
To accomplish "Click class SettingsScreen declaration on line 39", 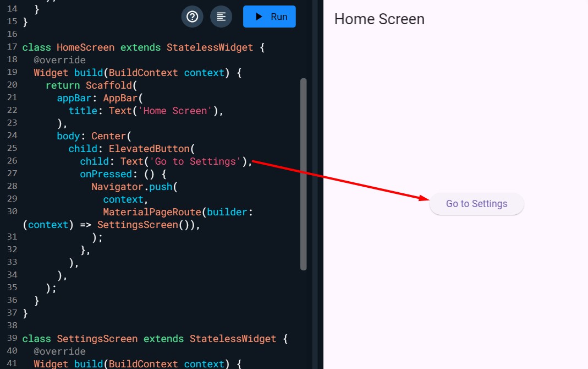I will pos(155,339).
